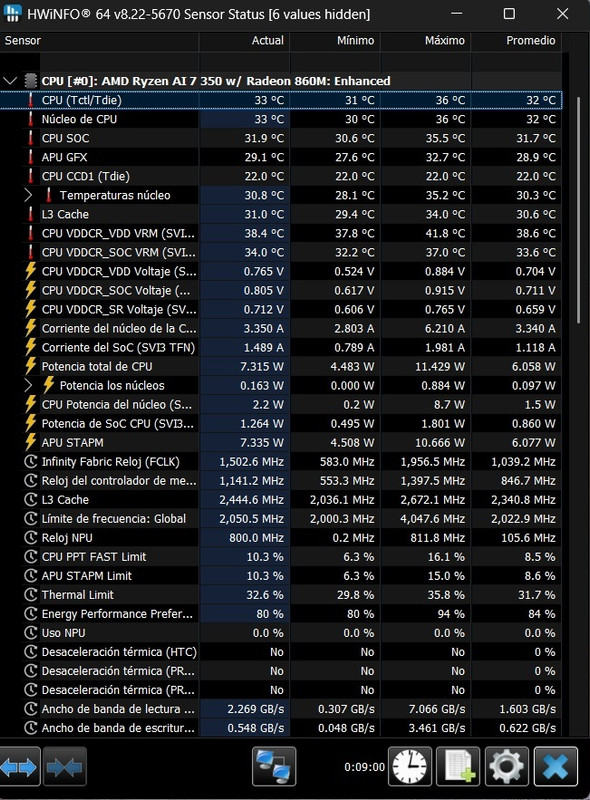The width and height of the screenshot is (590, 800).
Task: Click the clock reset timer button
Action: (x=410, y=767)
